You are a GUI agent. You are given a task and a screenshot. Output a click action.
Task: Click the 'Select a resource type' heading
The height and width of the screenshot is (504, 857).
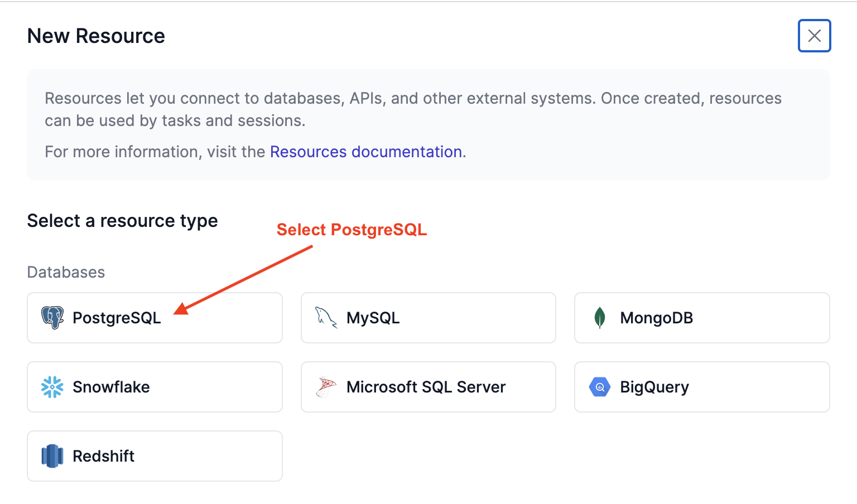pos(122,221)
